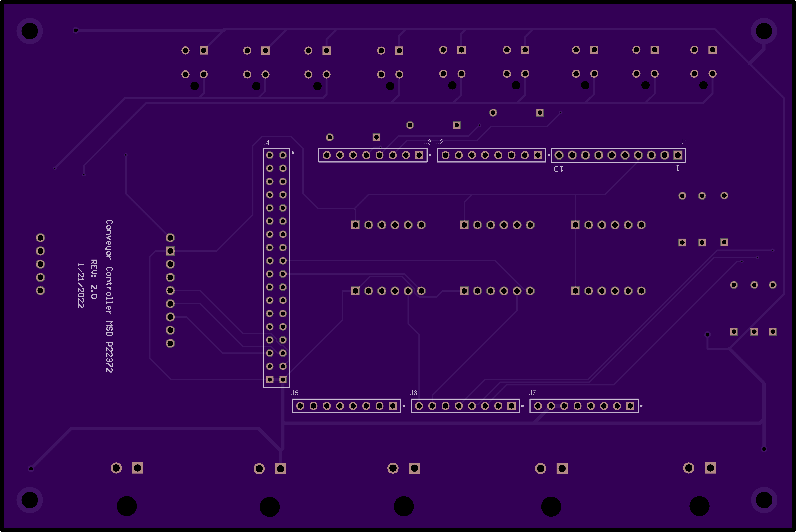This screenshot has width=796, height=532.
Task: Click the J5 header label
Action: 295,393
